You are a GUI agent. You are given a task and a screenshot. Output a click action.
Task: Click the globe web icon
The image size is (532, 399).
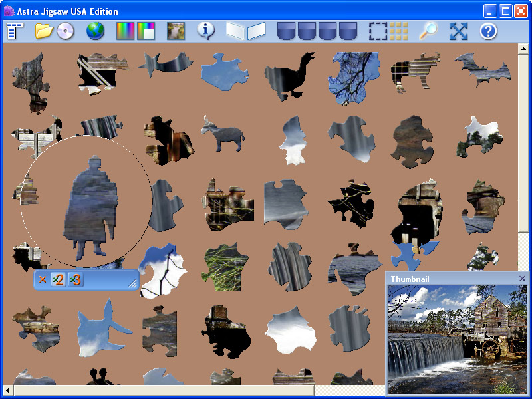coord(95,30)
